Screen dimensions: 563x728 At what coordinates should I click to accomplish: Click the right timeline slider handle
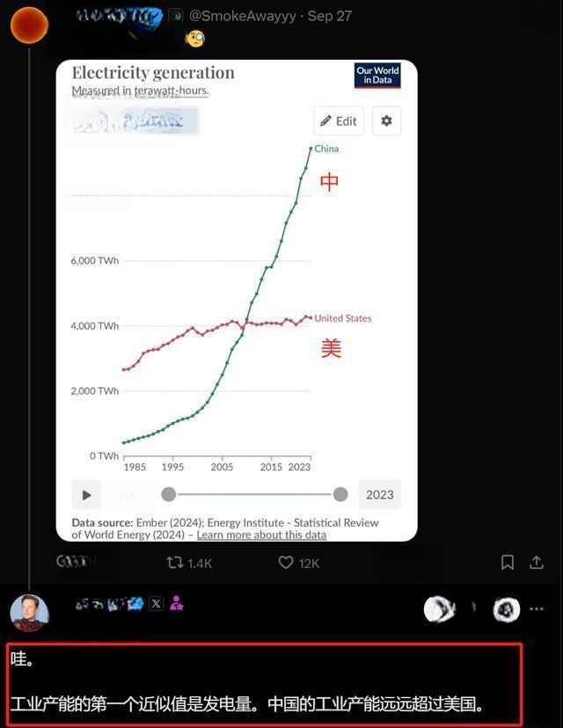pos(340,494)
